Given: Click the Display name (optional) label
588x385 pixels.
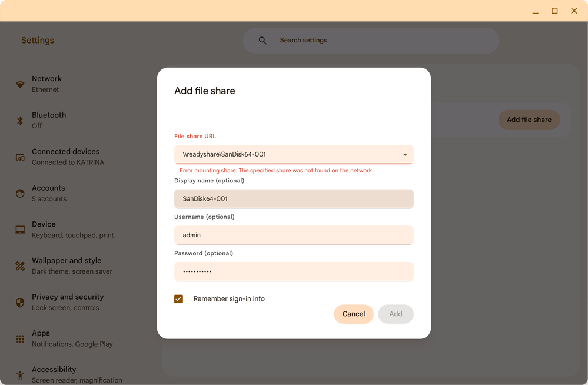Looking at the screenshot, I should [210, 181].
